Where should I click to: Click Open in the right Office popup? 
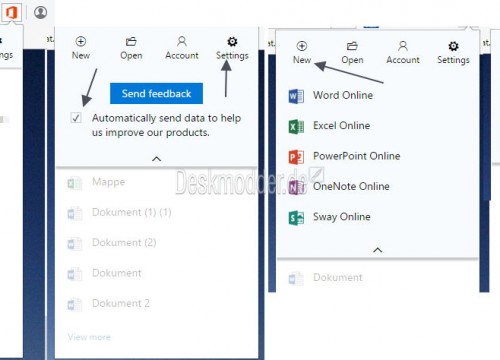[352, 53]
